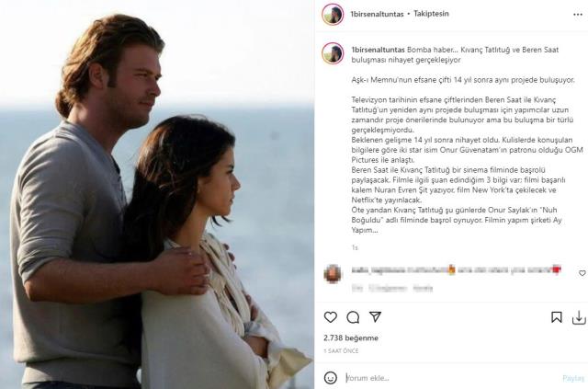Open the photo of the couple by the sea
The height and width of the screenshot is (389, 588).
click(x=157, y=195)
